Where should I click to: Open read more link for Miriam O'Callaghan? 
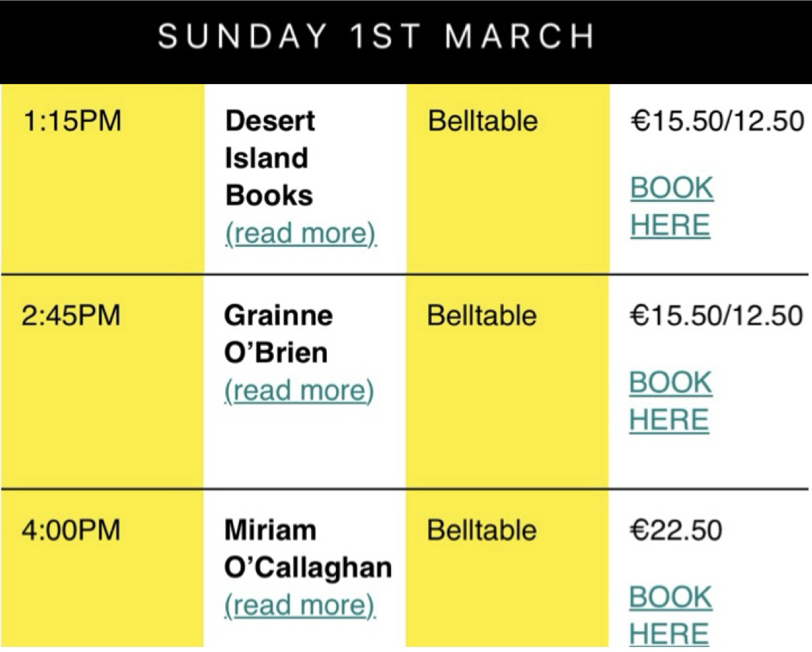[x=299, y=605]
